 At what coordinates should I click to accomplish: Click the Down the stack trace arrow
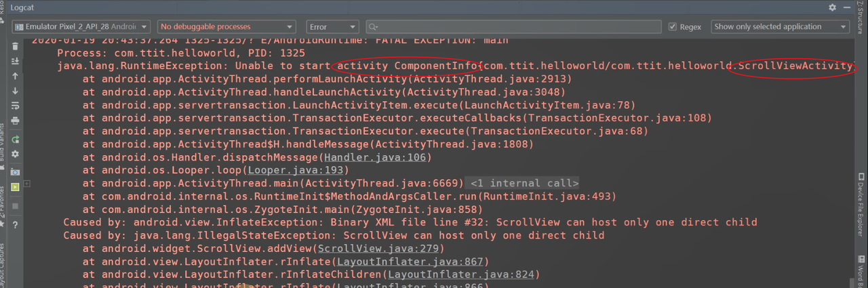15,91
